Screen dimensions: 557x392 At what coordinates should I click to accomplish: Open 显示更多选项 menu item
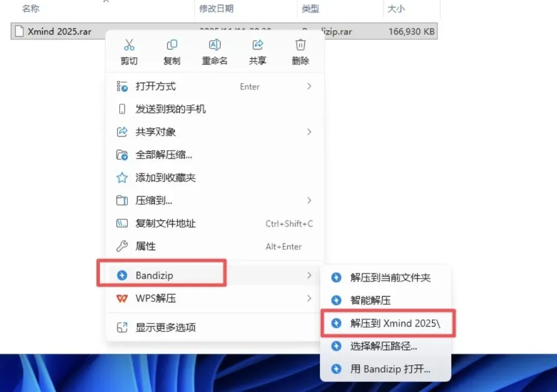pos(215,328)
